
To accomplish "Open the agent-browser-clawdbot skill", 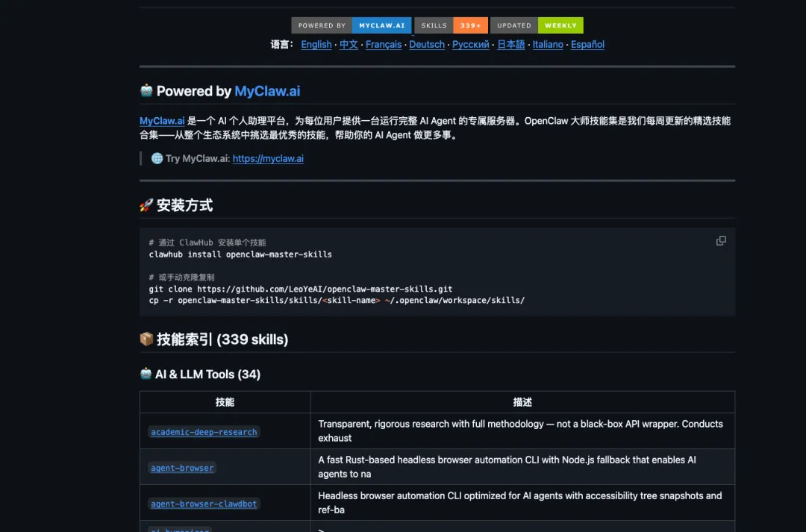I will [204, 504].
